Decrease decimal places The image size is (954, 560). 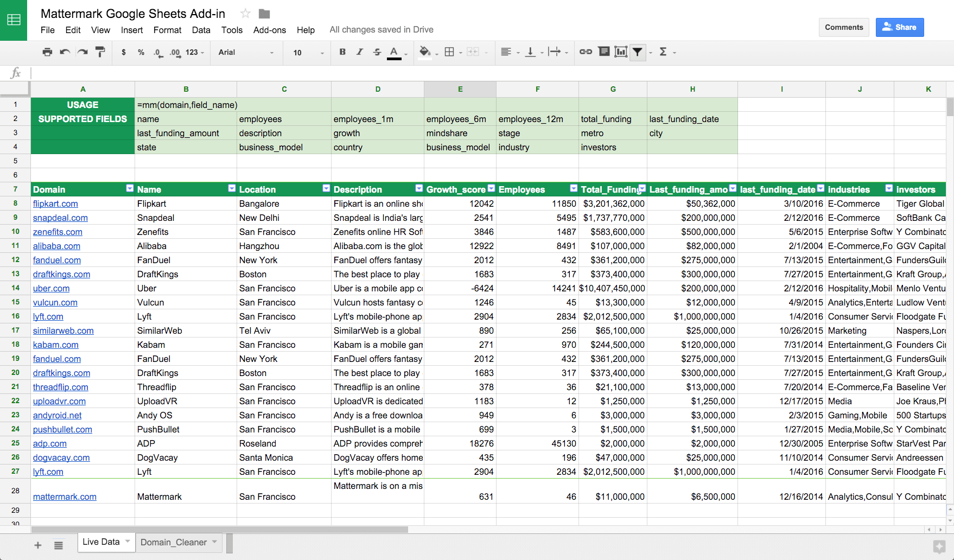coord(158,53)
